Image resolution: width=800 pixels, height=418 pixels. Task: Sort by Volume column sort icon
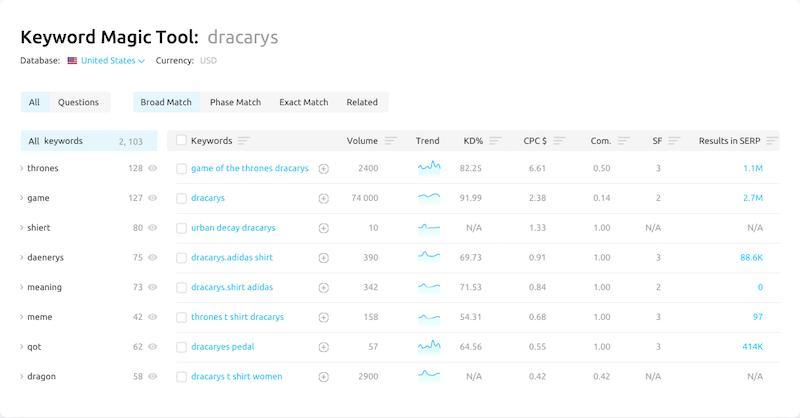[x=391, y=140]
